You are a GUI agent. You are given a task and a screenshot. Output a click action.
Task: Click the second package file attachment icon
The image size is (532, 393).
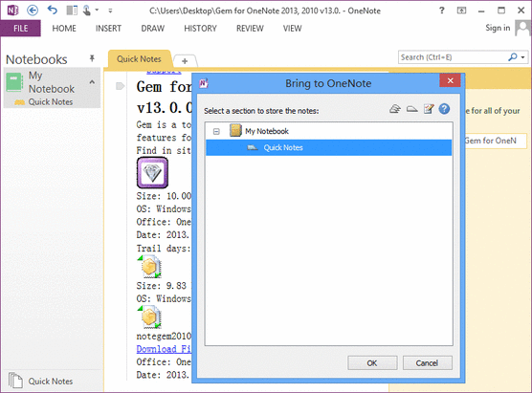[150, 317]
